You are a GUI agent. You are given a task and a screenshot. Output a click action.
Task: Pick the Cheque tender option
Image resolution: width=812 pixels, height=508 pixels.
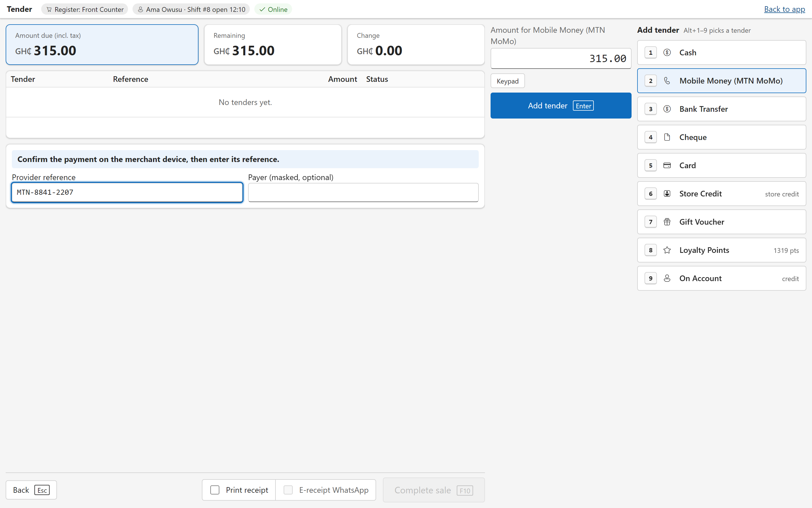721,137
